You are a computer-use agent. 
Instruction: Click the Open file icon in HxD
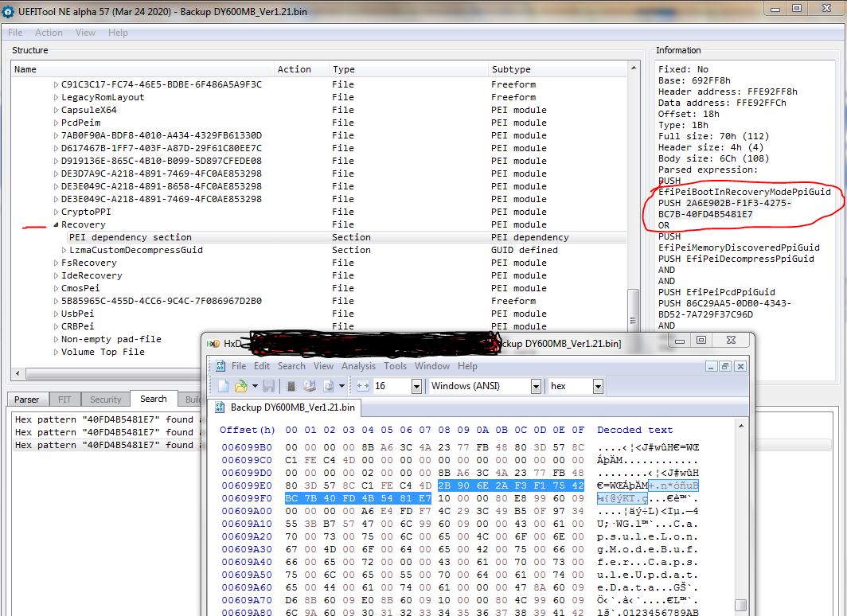[240, 386]
